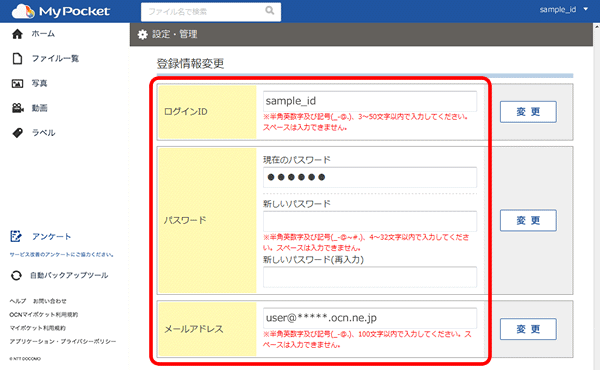The width and height of the screenshot is (600, 370).
Task: Open ラベル in the sidebar
Action: [x=43, y=133]
